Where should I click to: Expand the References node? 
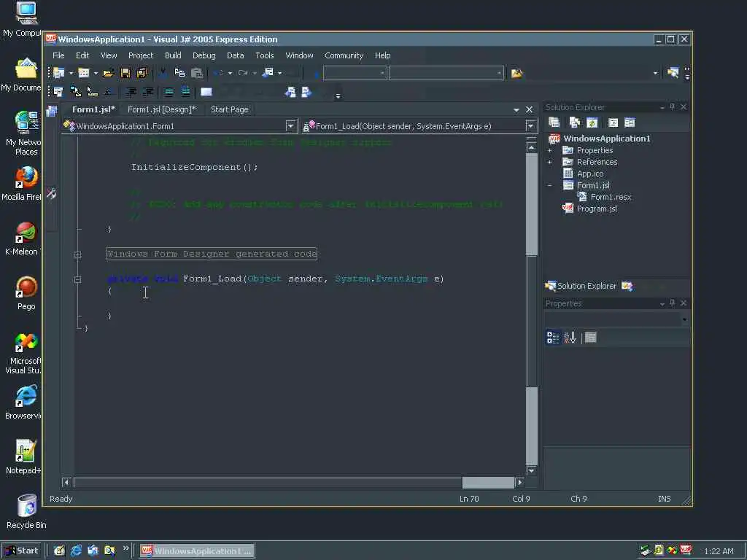pos(550,163)
